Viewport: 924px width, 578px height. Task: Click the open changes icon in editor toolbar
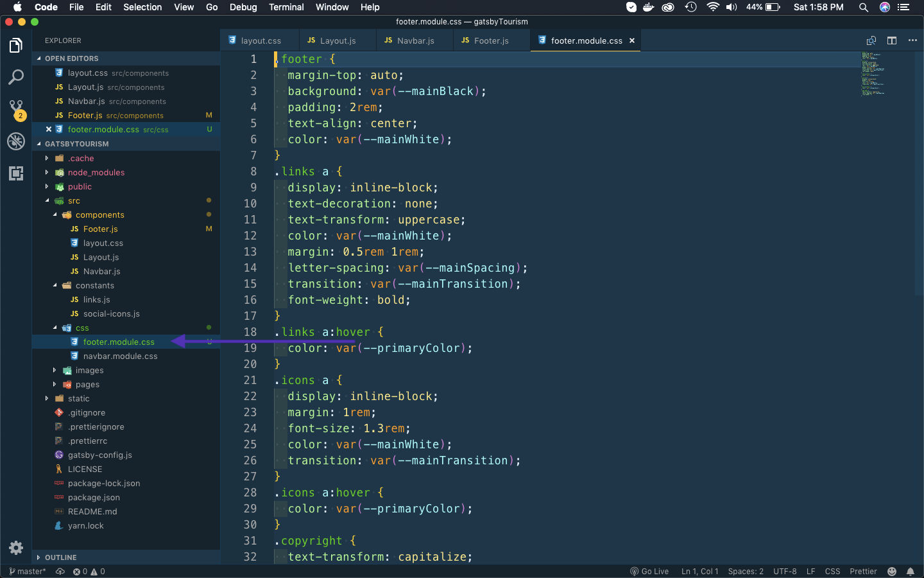[871, 40]
